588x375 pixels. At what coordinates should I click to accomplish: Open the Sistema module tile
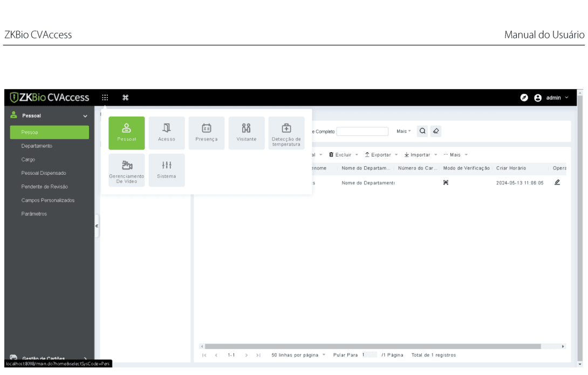tap(167, 171)
